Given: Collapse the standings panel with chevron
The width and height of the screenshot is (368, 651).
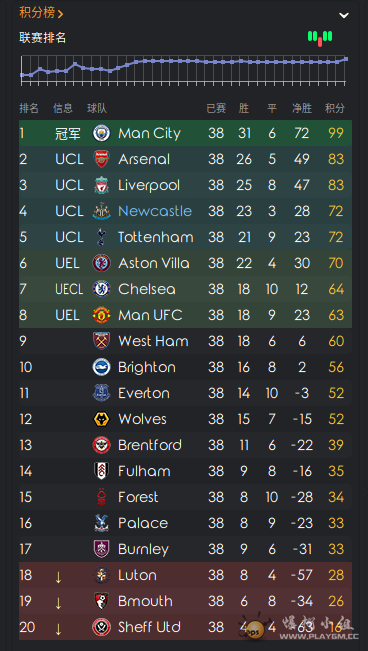Looking at the screenshot, I should pos(344,15).
